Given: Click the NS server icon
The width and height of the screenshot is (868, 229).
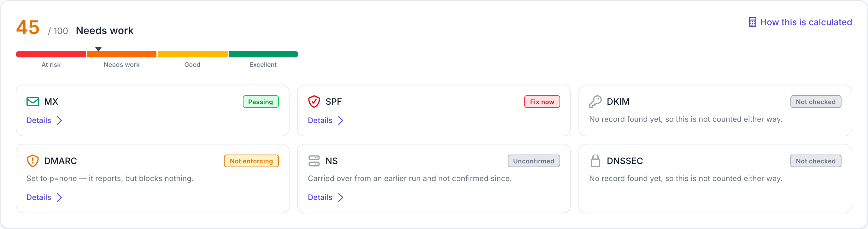Looking at the screenshot, I should (314, 161).
